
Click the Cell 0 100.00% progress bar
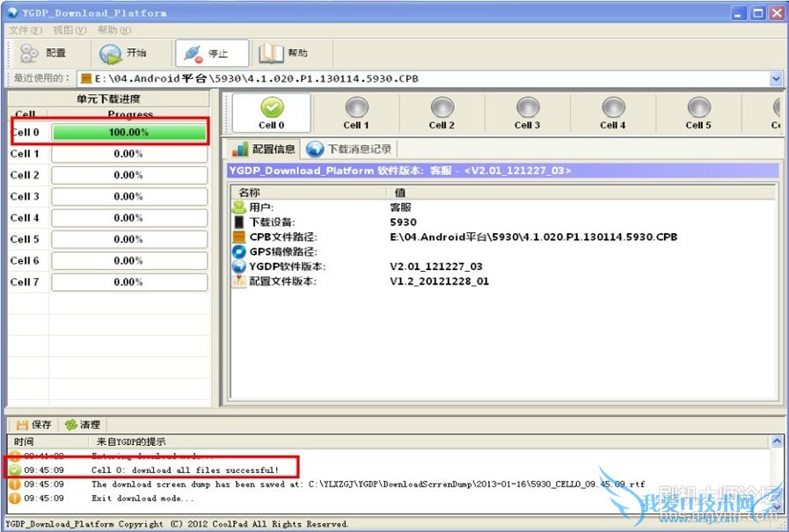[128, 132]
